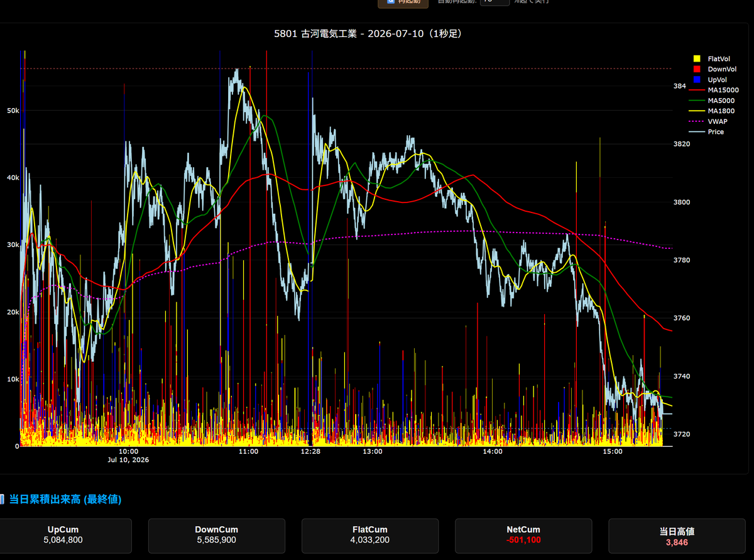Click the 当日高値 card label
754x560 pixels.
point(677,532)
